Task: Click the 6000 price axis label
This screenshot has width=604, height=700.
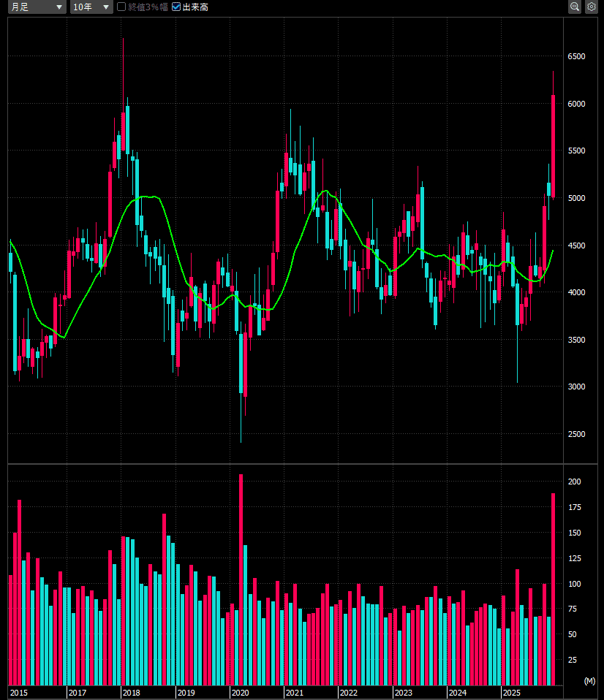Action: pos(576,104)
